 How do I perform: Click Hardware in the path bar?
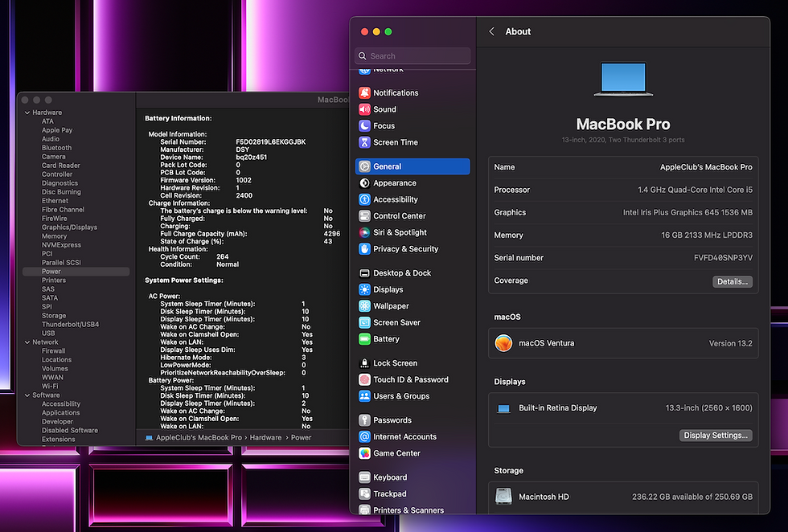pos(265,437)
